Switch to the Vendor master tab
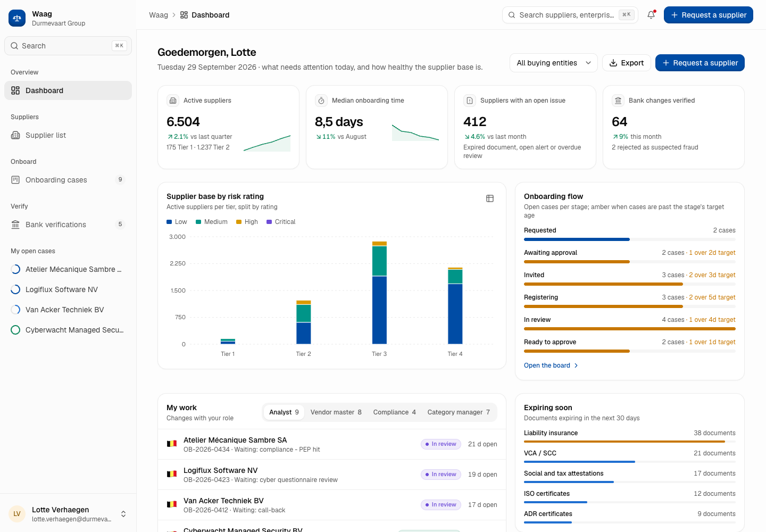766x532 pixels. [x=336, y=412]
